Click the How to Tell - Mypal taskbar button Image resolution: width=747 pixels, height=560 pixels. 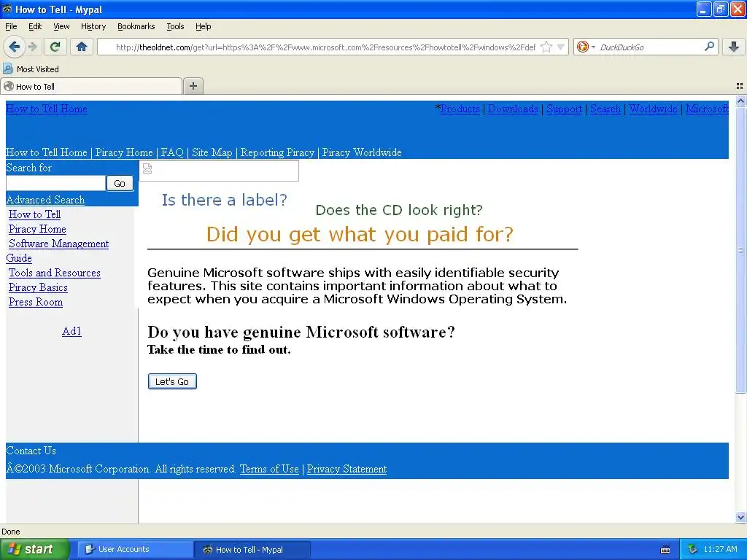(252, 549)
